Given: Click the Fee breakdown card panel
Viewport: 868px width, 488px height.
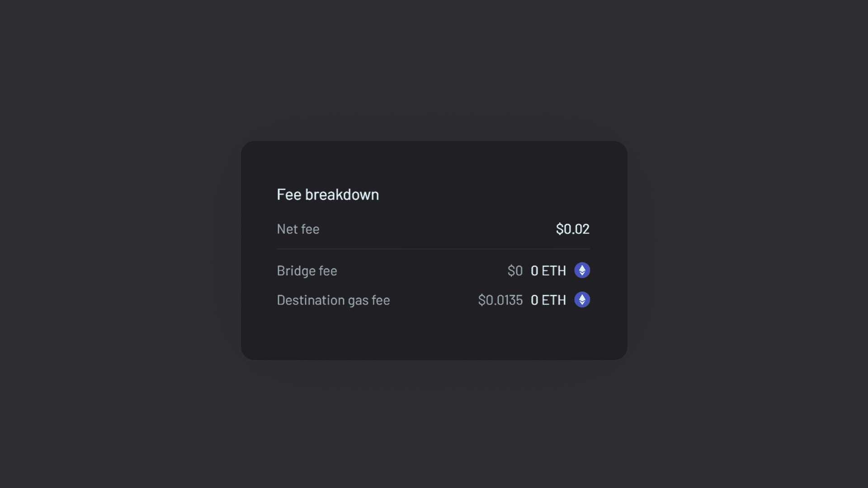Looking at the screenshot, I should point(434,250).
